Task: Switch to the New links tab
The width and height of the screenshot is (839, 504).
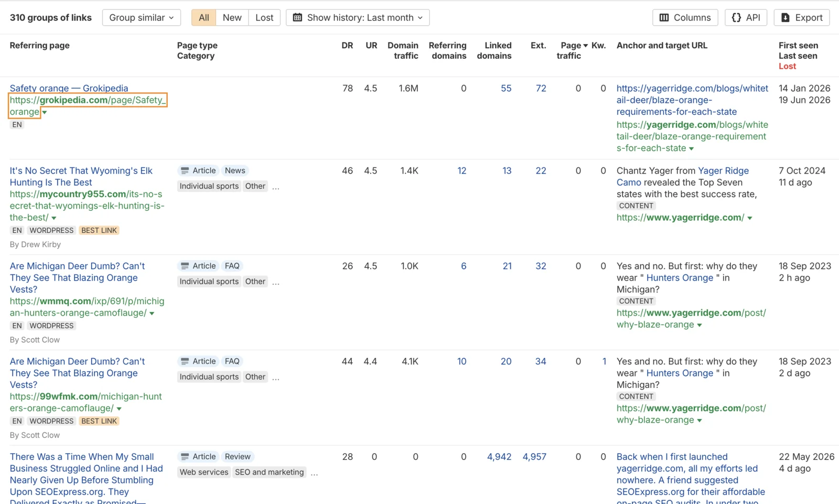Action: point(232,17)
